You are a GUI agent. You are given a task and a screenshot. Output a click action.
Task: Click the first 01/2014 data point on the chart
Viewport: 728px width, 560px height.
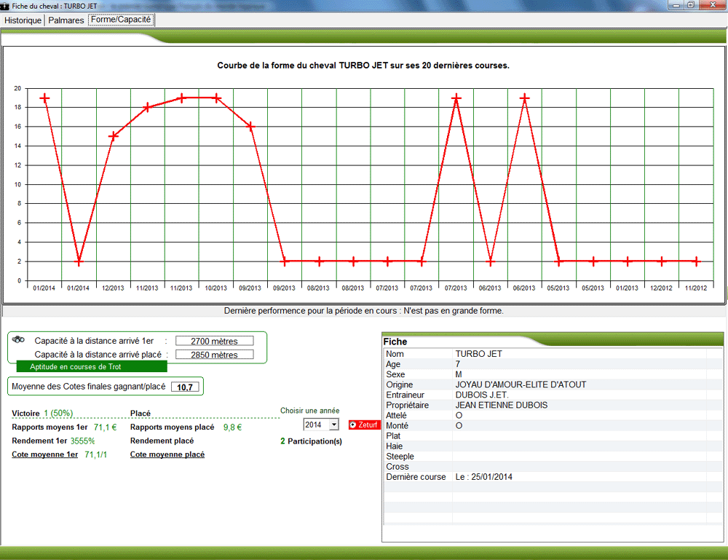pos(44,98)
